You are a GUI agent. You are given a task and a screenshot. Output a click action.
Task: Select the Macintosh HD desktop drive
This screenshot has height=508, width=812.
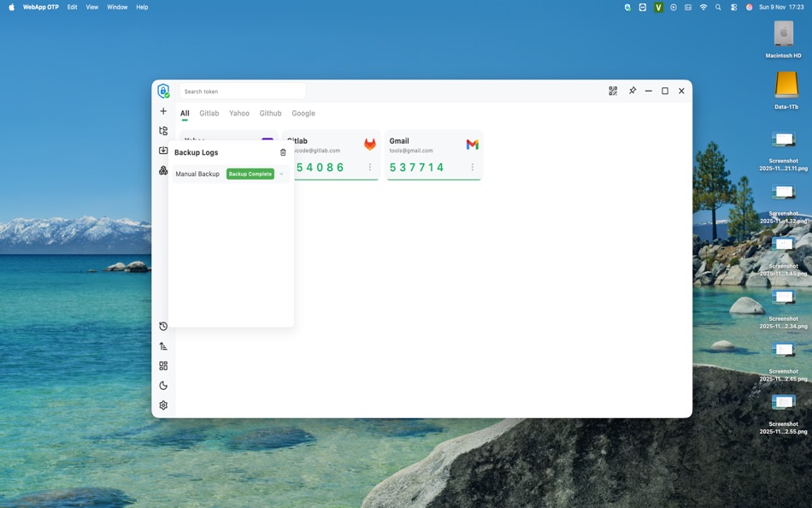tap(784, 39)
